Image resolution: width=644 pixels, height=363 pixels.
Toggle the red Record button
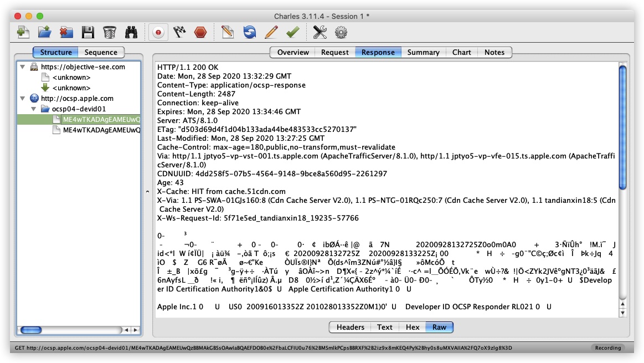point(158,32)
